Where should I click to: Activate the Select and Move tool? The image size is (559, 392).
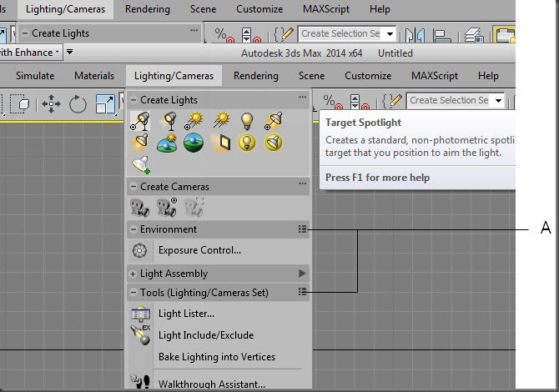[52, 104]
